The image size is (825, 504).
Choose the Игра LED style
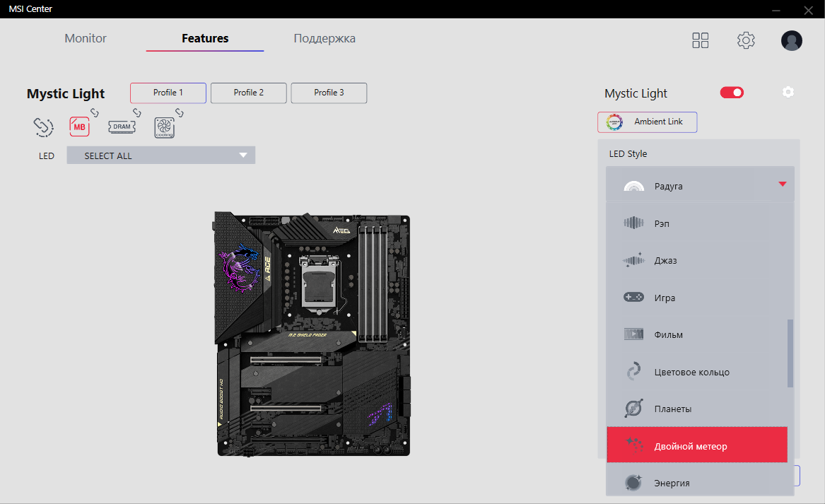(696, 298)
